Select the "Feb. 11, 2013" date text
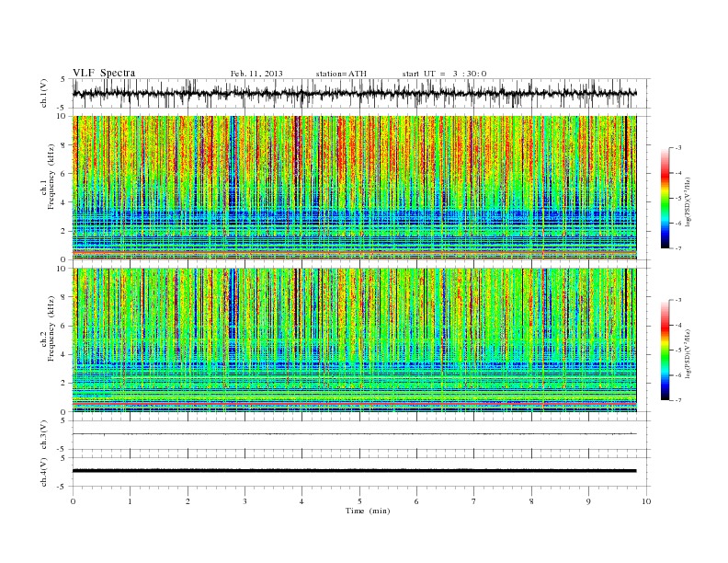The height and width of the screenshot is (563, 728). (x=256, y=74)
